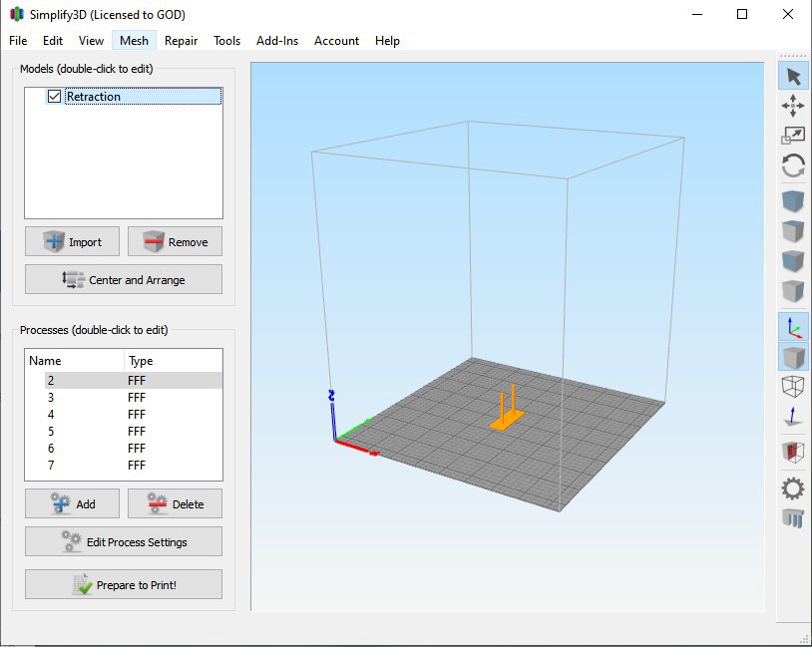
Task: Open the Cross Section view tool
Action: click(793, 452)
